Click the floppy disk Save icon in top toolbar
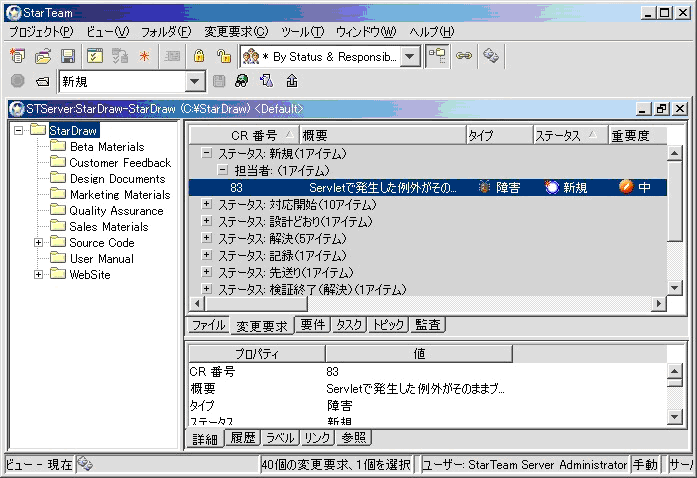Screen dimensions: 697x478 point(68,56)
